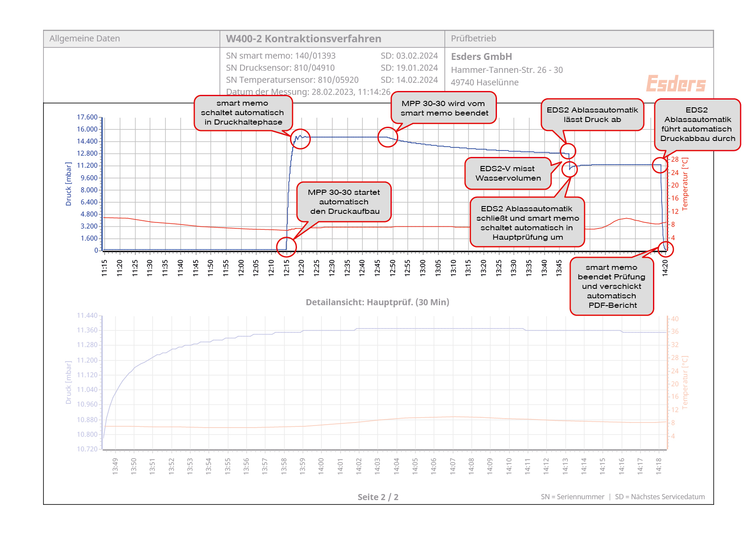The image size is (756, 535).
Task: Click 'Druck [mbar]' axis label of upper chart
Action: 69,184
